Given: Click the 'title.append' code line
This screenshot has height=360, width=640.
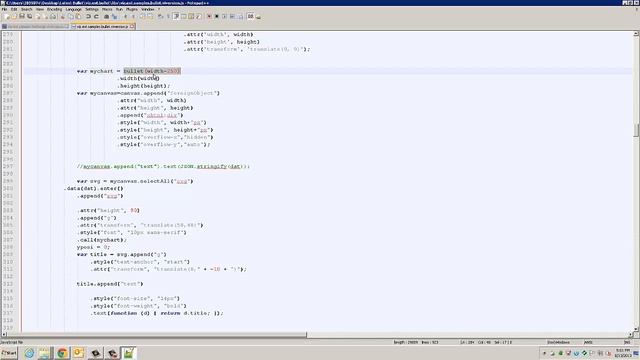Looking at the screenshot, I should tap(110, 284).
